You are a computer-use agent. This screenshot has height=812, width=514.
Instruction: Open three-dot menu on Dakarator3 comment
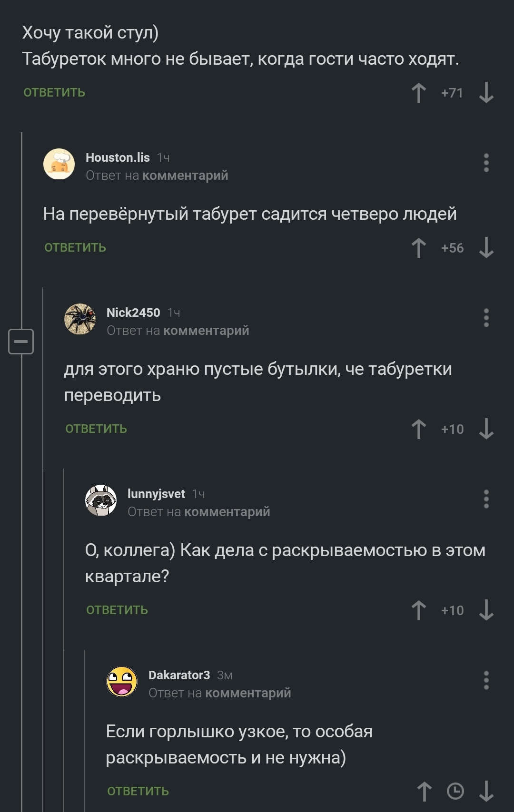tap(486, 680)
